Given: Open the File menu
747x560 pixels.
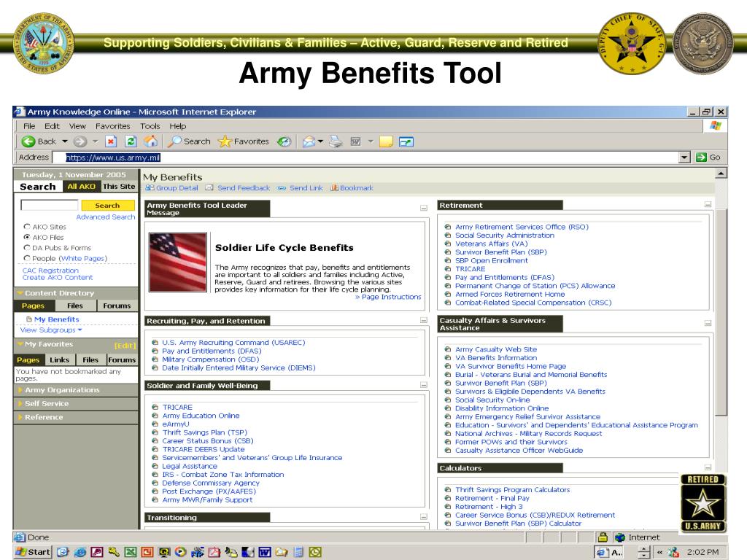Looking at the screenshot, I should [29, 126].
